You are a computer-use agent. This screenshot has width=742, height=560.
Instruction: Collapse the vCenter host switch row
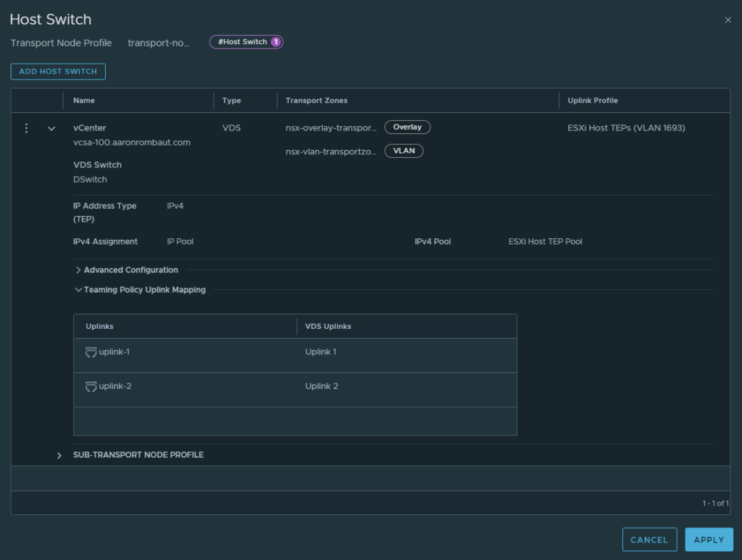51,128
